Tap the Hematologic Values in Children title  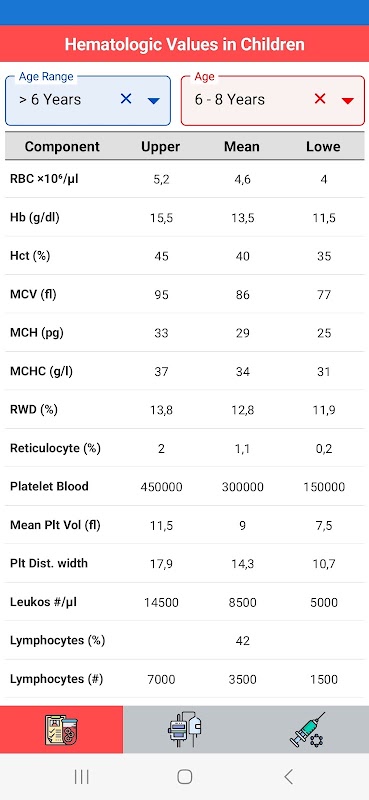click(184, 44)
